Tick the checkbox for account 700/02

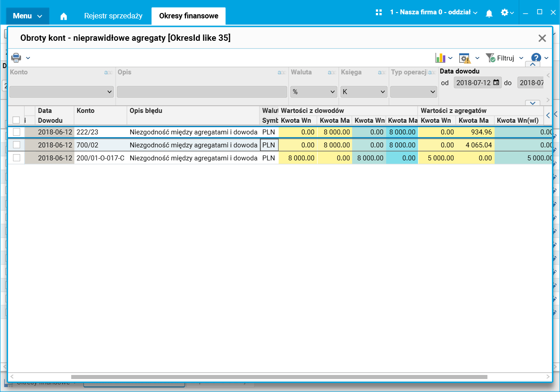tap(17, 145)
